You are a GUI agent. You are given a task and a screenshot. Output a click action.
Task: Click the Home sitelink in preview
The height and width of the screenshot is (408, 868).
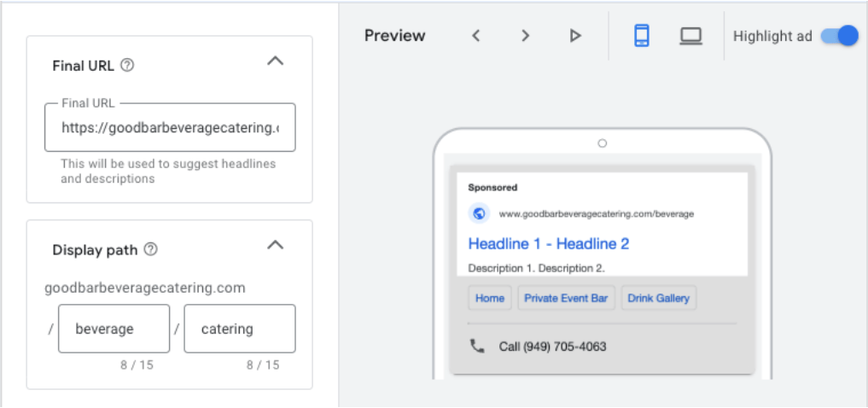coord(490,298)
